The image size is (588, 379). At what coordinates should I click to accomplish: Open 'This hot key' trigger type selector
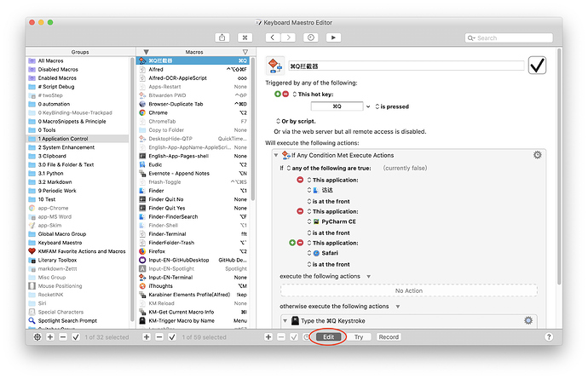(x=295, y=95)
